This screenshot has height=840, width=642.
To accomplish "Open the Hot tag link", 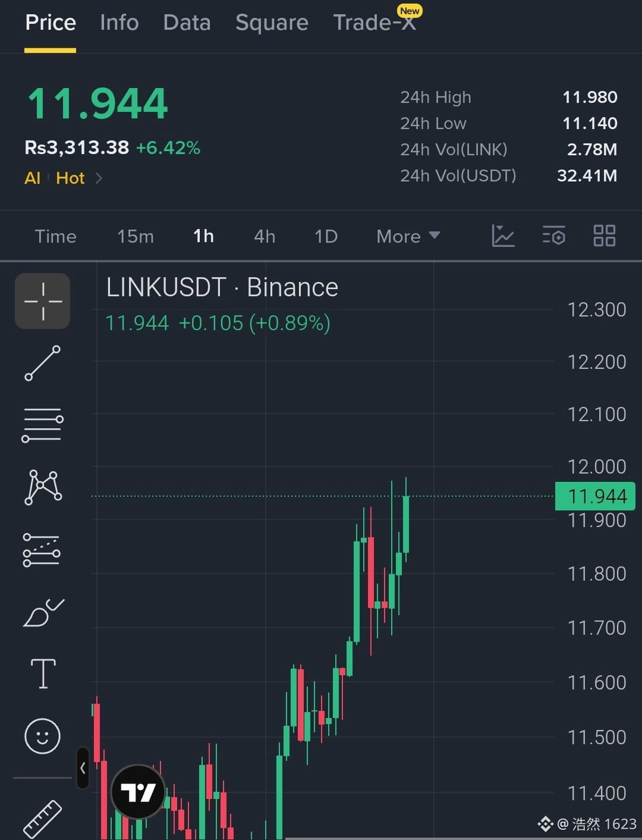I will click(70, 178).
